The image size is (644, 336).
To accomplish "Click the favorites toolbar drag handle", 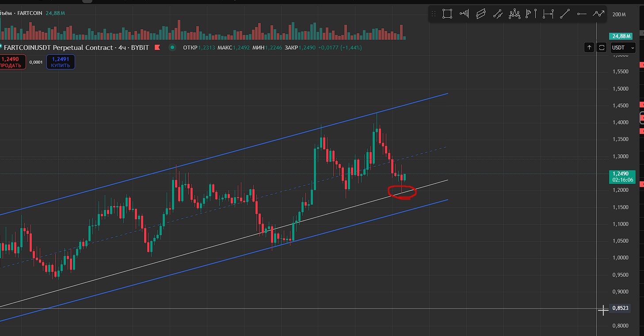I will 434,14.
